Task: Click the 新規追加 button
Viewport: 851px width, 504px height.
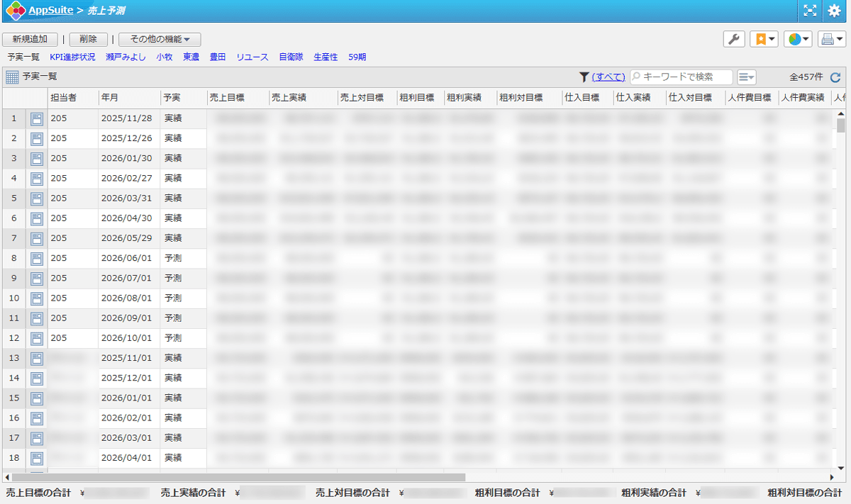Action: tap(30, 40)
